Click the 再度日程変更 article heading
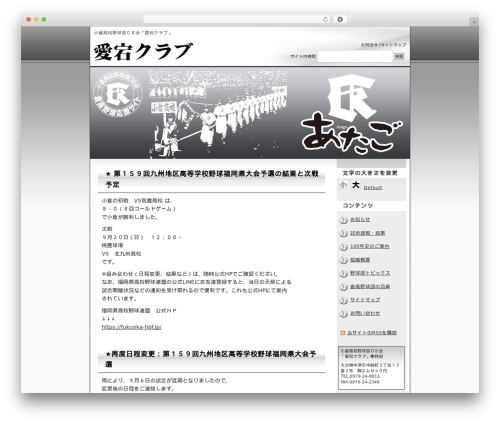Viewport: 500px width, 423px height. coord(211,359)
